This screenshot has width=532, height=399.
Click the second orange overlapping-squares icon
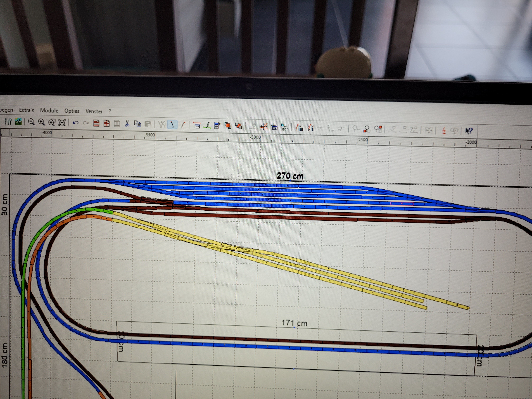(238, 126)
